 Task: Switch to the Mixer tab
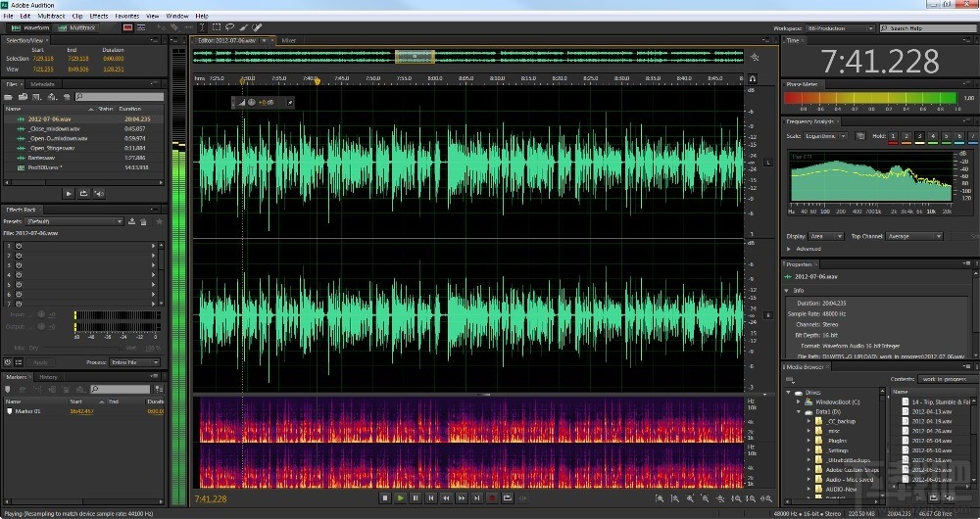pyautogui.click(x=289, y=40)
